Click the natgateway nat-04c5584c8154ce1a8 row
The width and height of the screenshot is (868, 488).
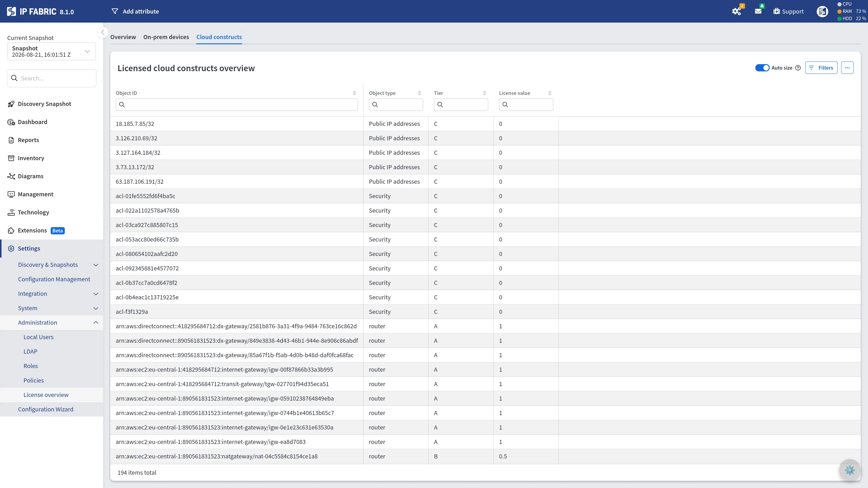click(485, 456)
